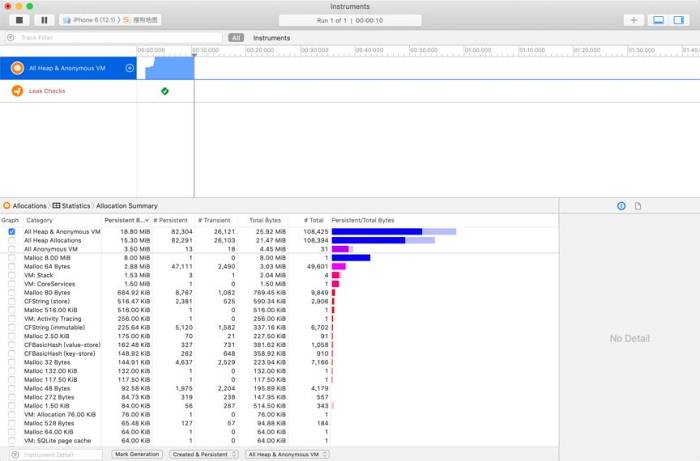
Task: Click the track filter icon
Action: [x=11, y=37]
